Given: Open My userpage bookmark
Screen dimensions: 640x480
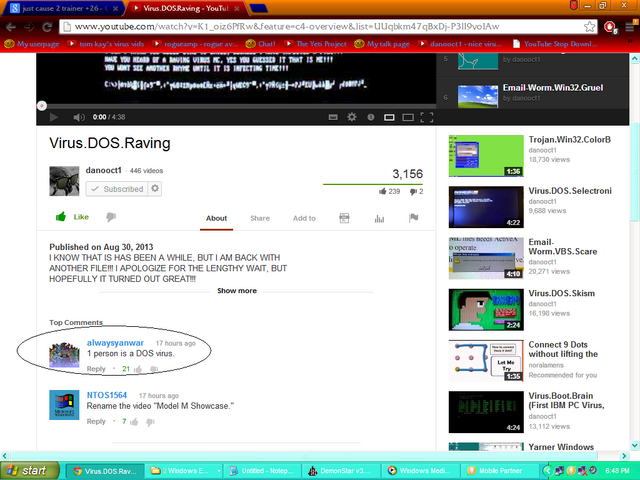Looking at the screenshot, I should click(32, 44).
